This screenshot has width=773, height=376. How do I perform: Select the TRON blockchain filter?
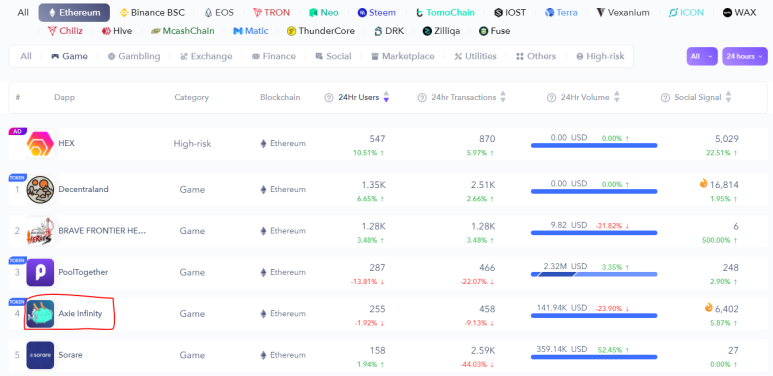[272, 13]
